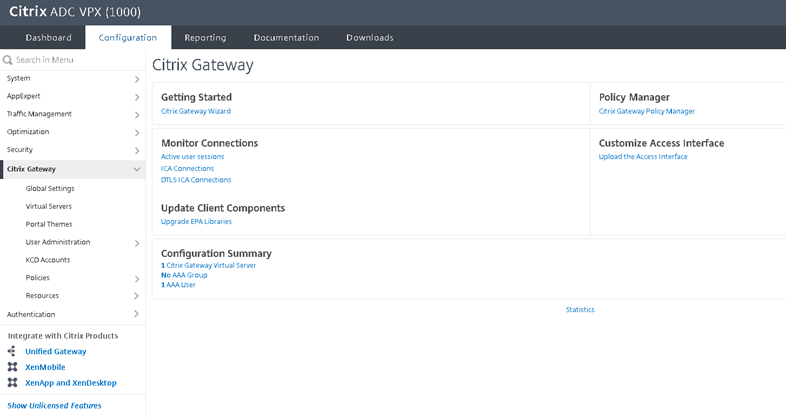Click the Search in Menu field
The image size is (786, 417).
pos(75,60)
